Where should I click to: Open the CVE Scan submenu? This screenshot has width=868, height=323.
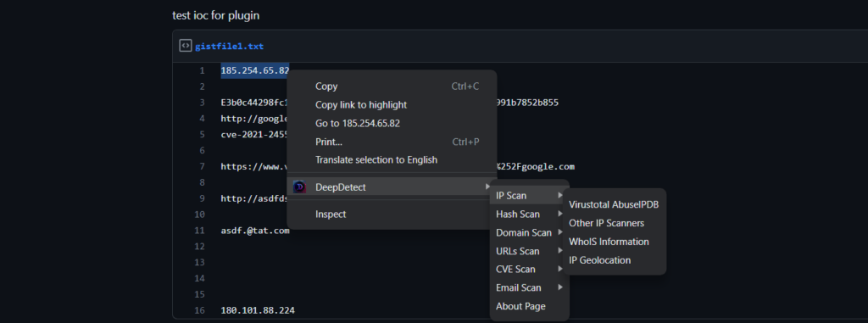pyautogui.click(x=529, y=270)
